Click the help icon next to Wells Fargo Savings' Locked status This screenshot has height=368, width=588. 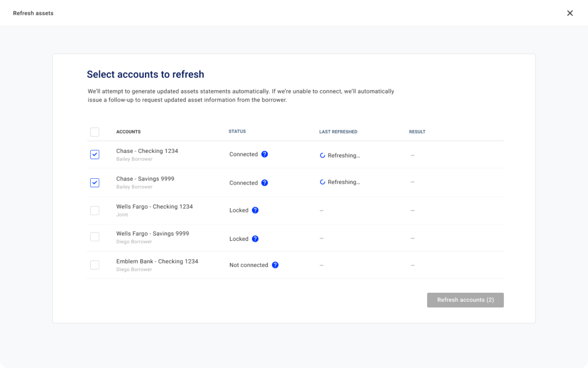255,238
